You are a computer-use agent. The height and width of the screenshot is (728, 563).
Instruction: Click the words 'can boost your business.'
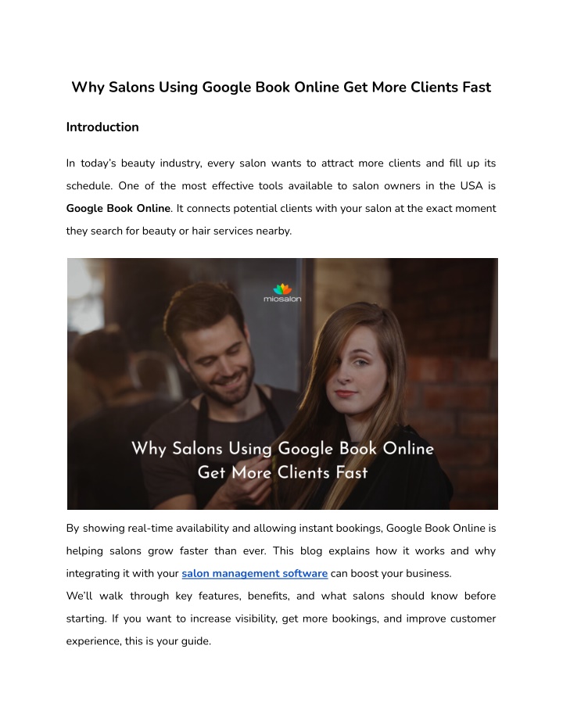pyautogui.click(x=391, y=573)
